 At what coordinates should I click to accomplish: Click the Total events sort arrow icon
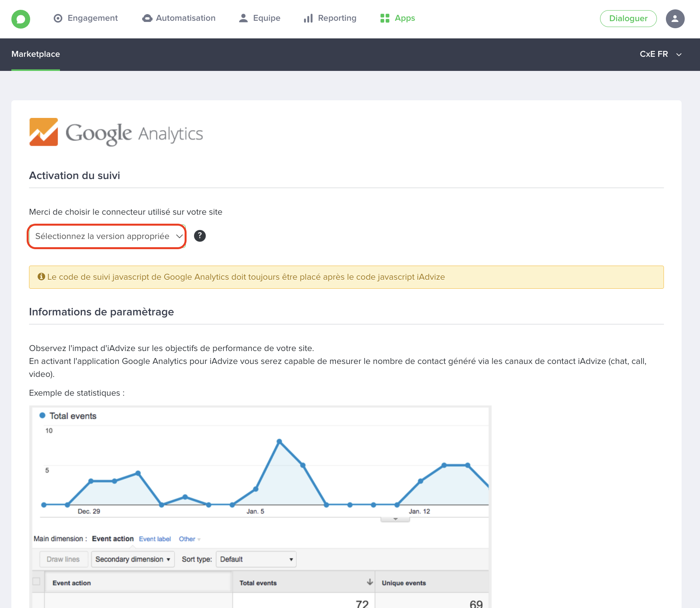[x=370, y=582]
